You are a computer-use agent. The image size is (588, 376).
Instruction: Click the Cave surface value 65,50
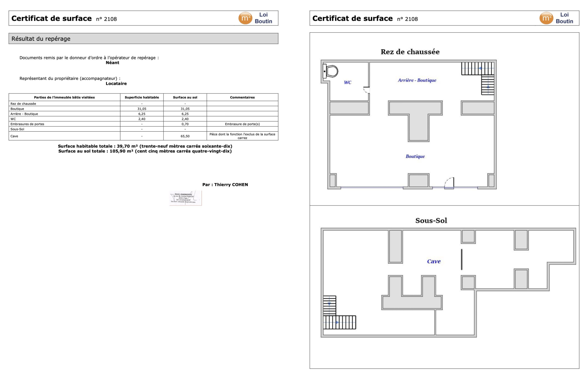tap(185, 136)
